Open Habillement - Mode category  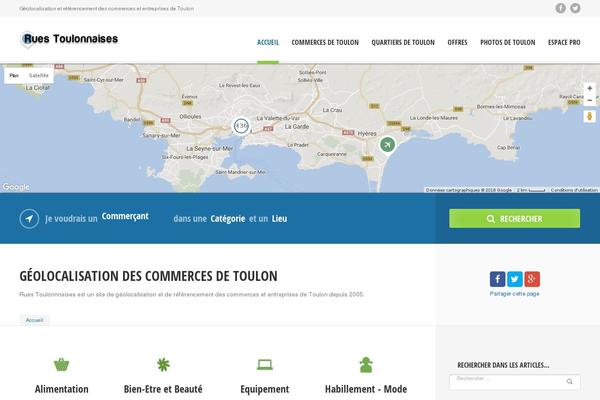tap(366, 389)
